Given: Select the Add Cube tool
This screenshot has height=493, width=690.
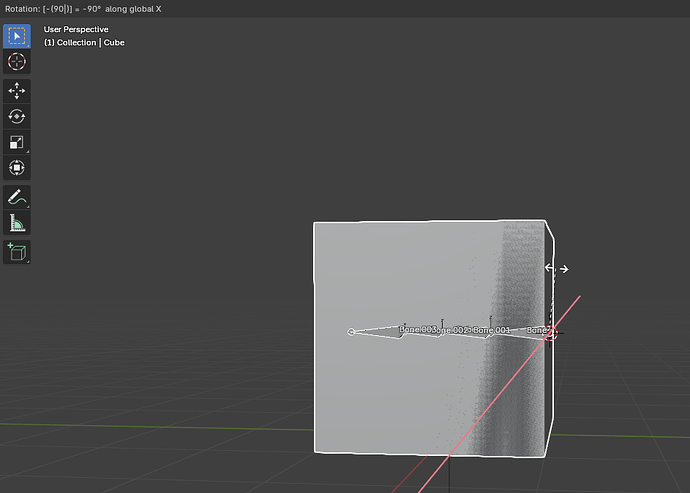Looking at the screenshot, I should (x=17, y=252).
